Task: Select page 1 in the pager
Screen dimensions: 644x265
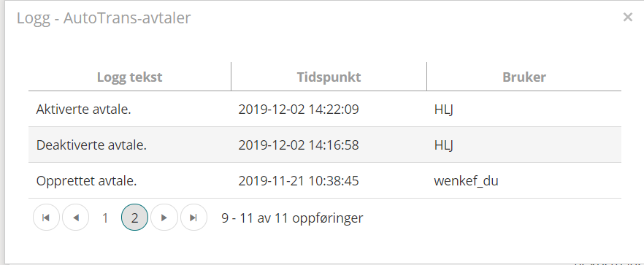Action: click(x=105, y=218)
